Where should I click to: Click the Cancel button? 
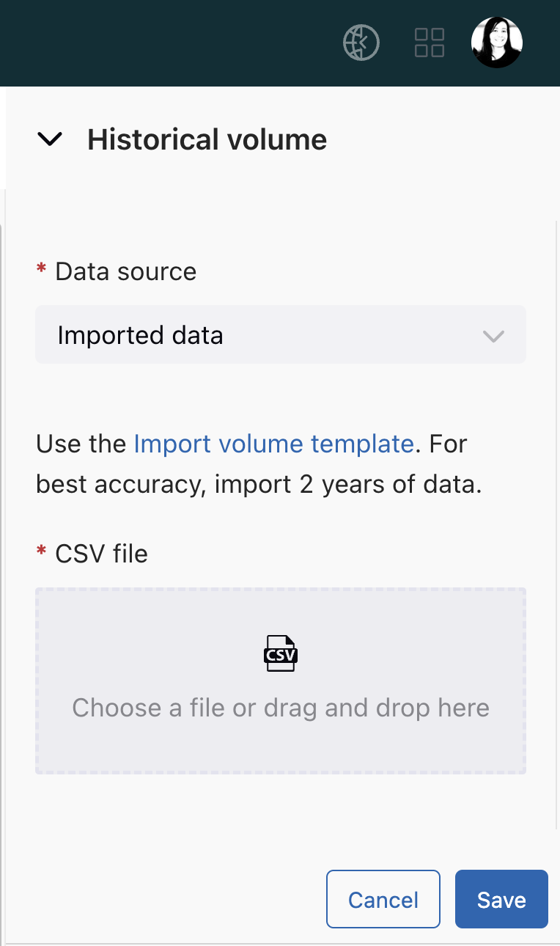(383, 899)
